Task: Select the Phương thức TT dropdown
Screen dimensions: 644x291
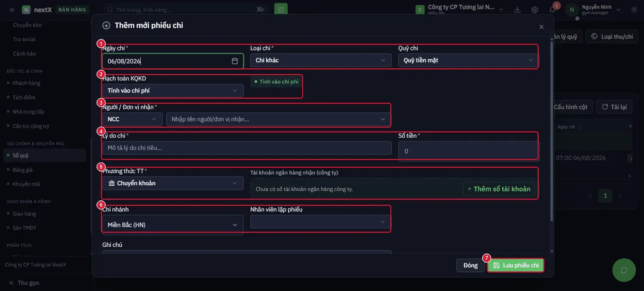Action: [x=173, y=183]
